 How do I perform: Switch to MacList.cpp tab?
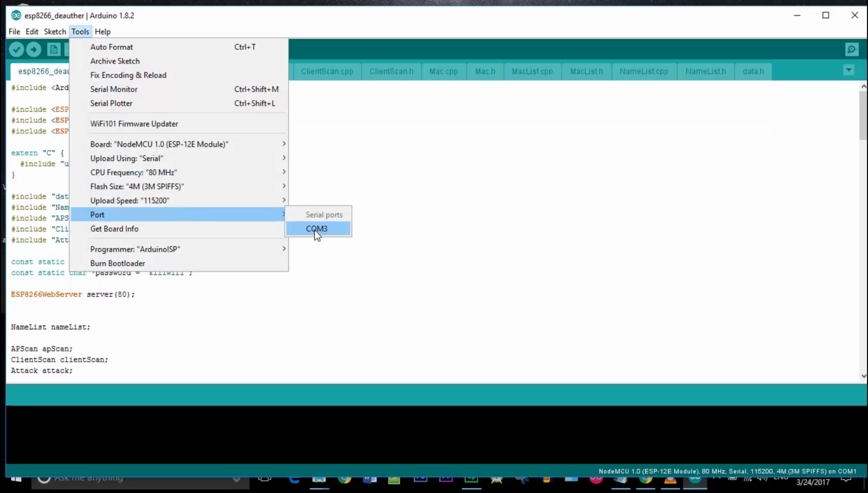[532, 71]
